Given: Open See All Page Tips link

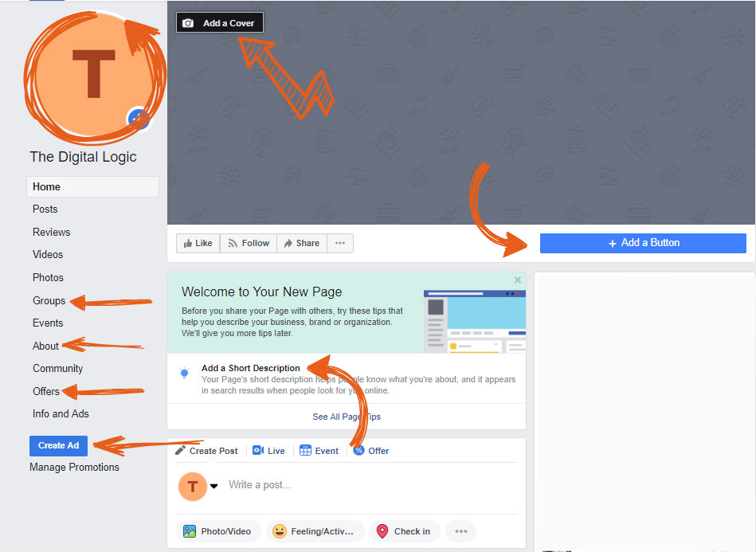Looking at the screenshot, I should point(346,417).
